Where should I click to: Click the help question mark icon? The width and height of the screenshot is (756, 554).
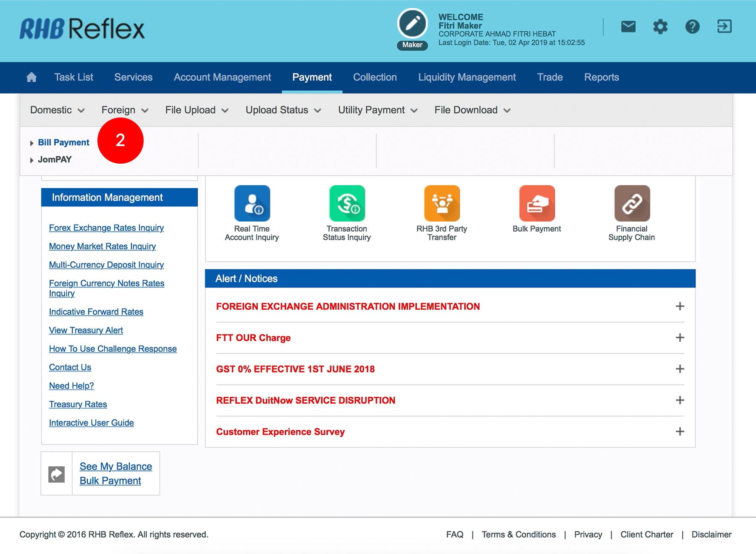[x=692, y=27]
